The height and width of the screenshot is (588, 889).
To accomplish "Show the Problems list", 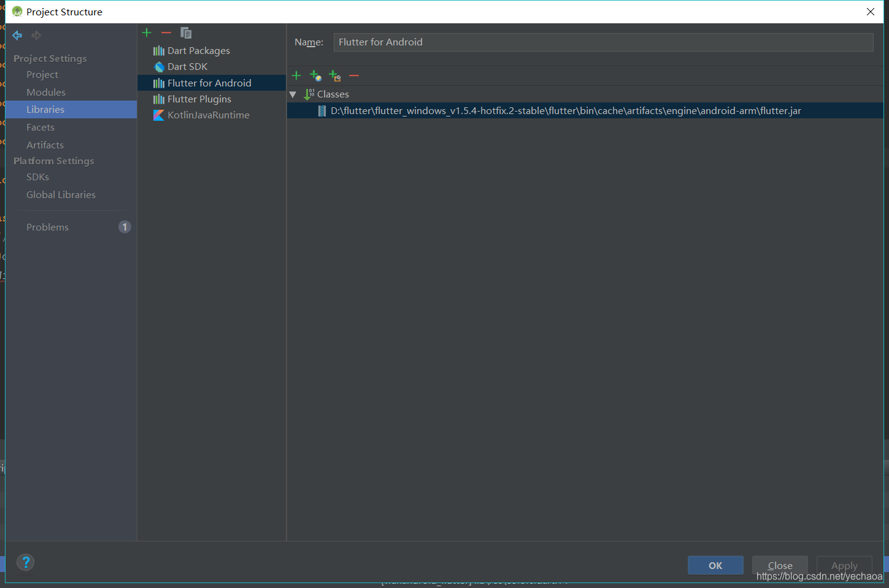I will [47, 227].
